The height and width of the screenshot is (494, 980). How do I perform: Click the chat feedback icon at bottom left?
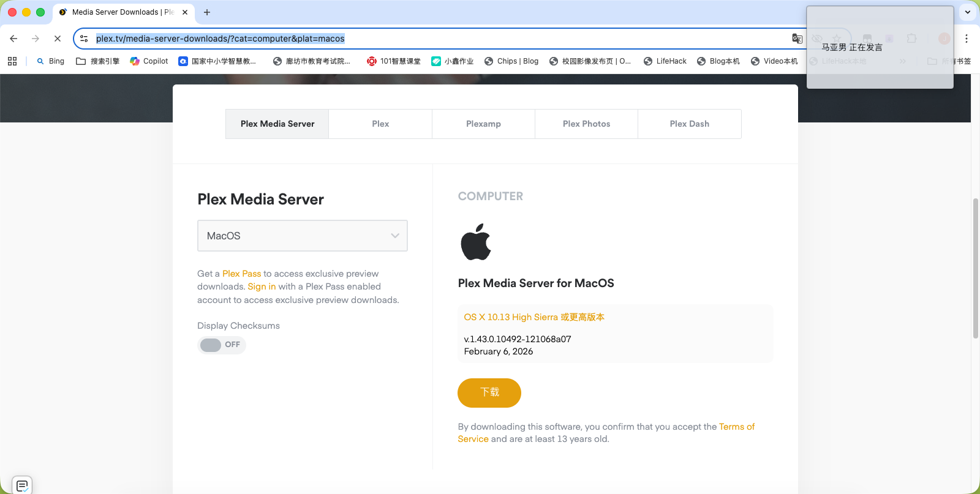click(x=22, y=485)
